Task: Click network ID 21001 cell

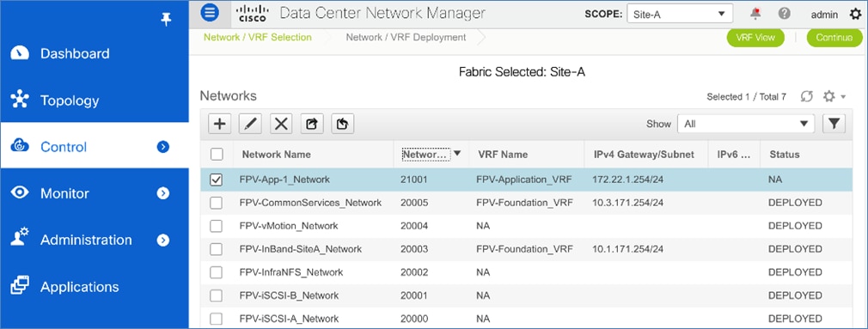Action: click(414, 180)
